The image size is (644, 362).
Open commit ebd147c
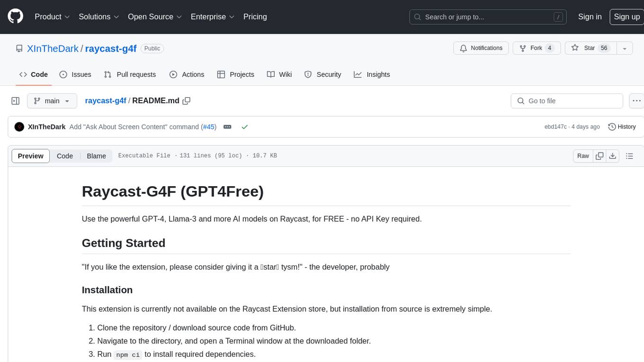[x=555, y=127]
